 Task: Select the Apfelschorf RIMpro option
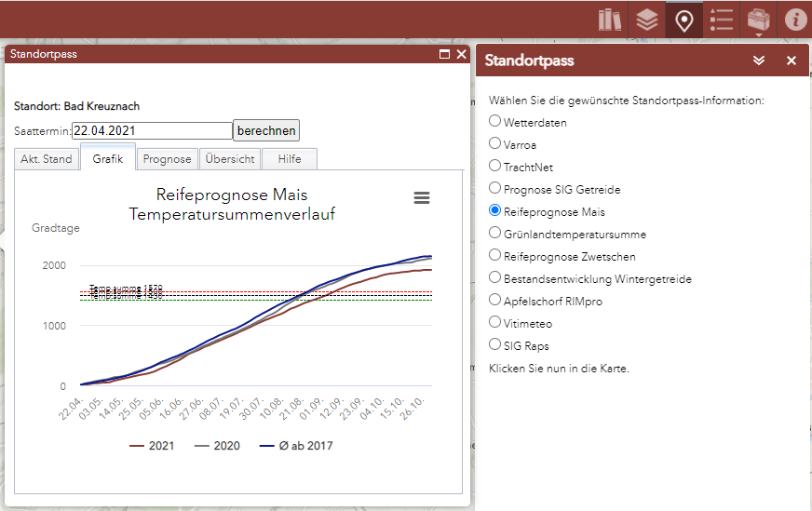(x=495, y=300)
